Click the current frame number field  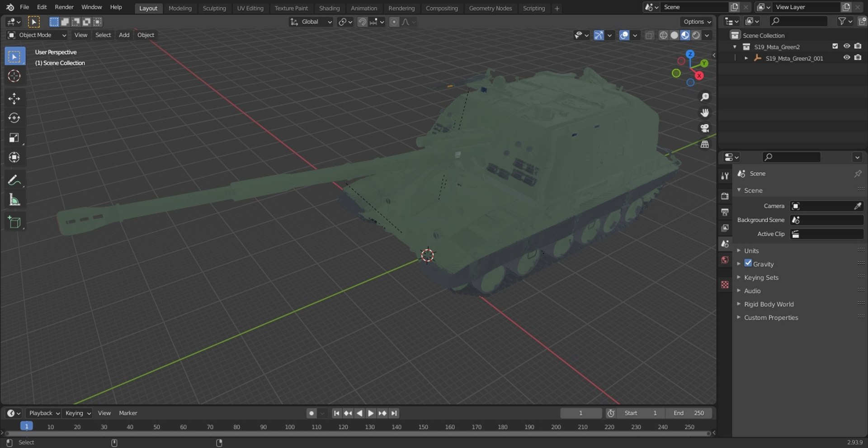[581, 413]
